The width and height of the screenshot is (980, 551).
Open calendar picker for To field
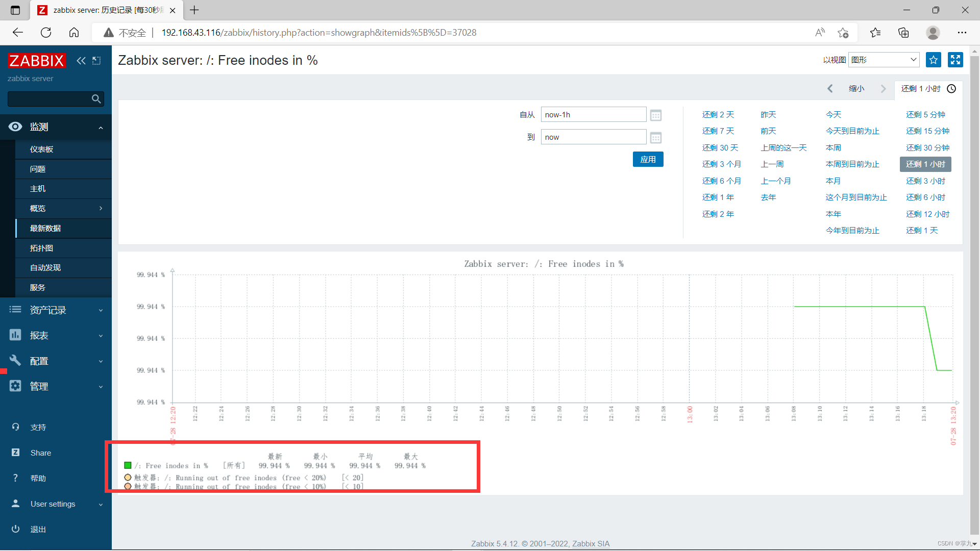pyautogui.click(x=656, y=138)
